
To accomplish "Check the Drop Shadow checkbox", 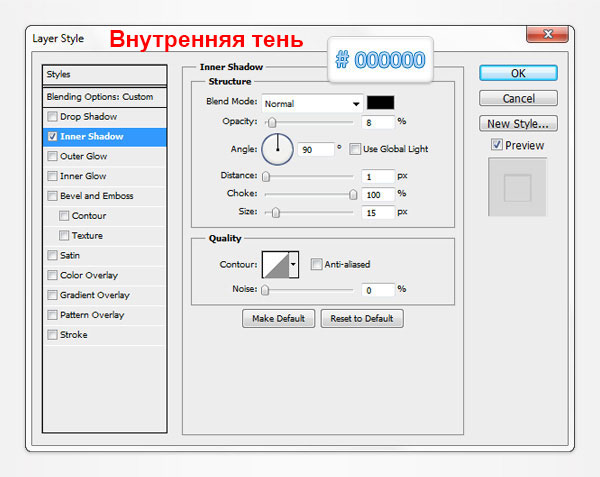I will pos(52,116).
